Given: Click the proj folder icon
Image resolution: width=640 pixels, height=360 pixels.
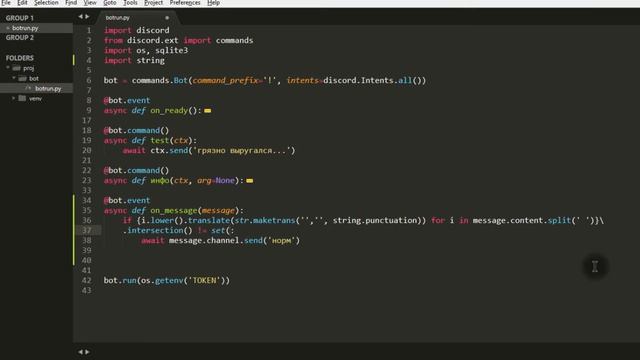Looking at the screenshot, I should (x=16, y=68).
